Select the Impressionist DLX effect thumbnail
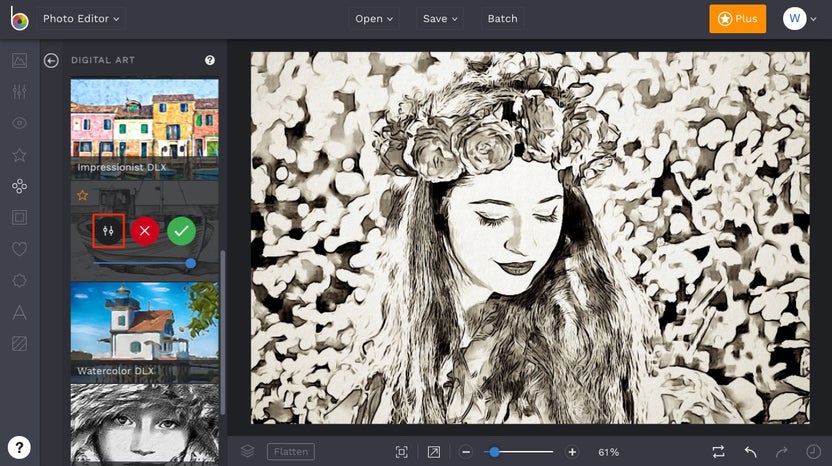Image resolution: width=832 pixels, height=466 pixels. tap(144, 129)
